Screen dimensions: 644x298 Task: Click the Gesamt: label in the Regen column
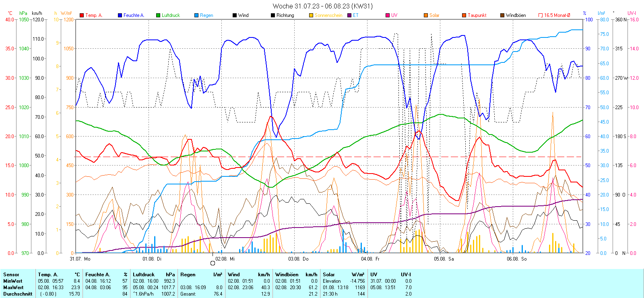coord(188,294)
